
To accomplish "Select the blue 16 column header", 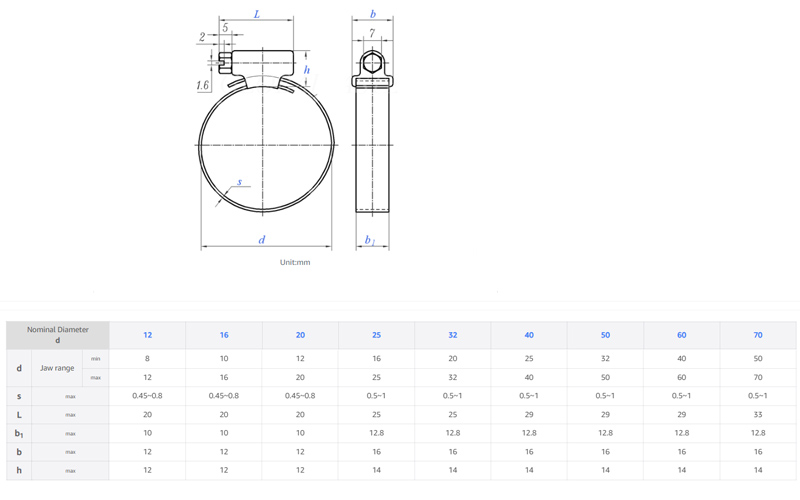I will click(224, 335).
